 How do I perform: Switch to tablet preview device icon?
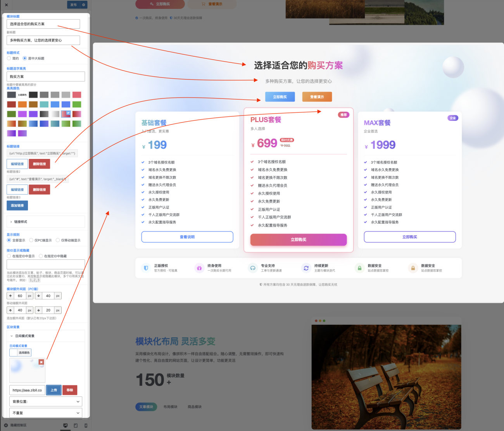pyautogui.click(x=76, y=426)
